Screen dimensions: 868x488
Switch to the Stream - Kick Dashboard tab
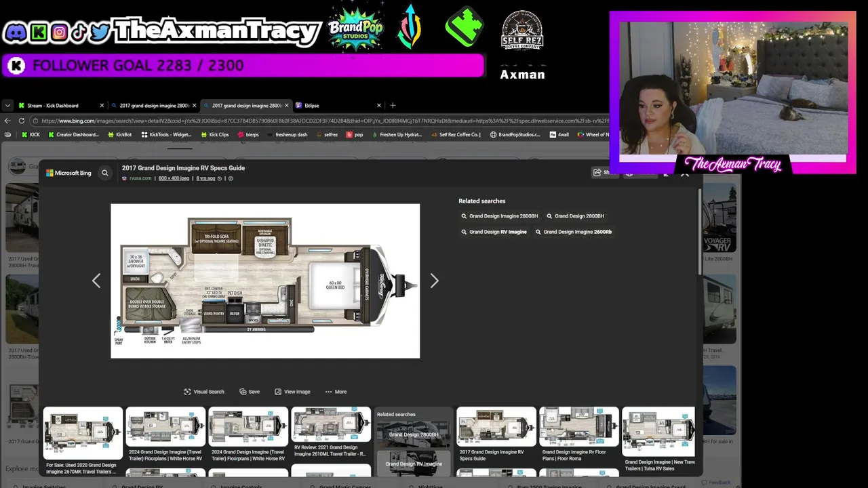60,106
